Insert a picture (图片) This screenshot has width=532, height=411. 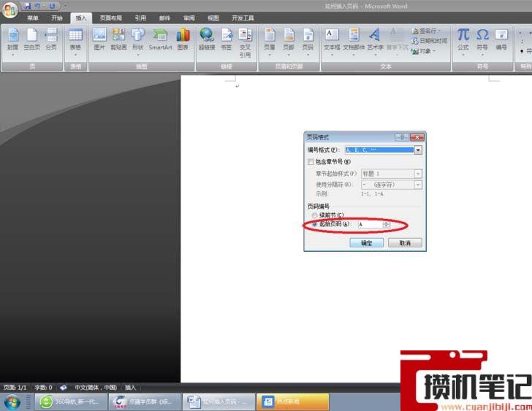click(x=99, y=40)
